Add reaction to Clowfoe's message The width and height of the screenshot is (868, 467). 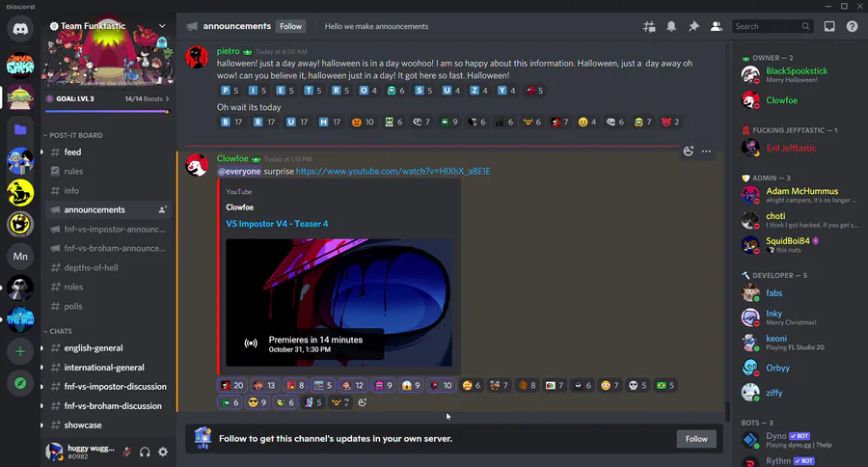(688, 151)
